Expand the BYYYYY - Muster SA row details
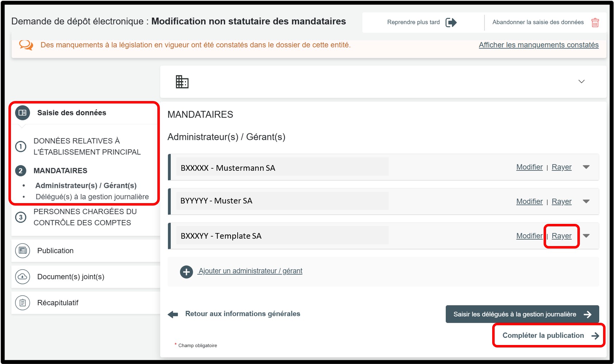 tap(586, 201)
